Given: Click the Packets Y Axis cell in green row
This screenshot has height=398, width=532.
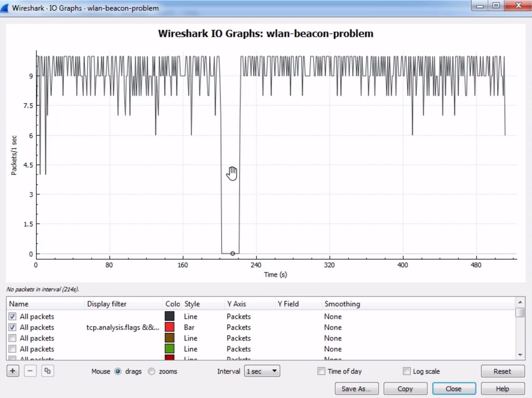Looking at the screenshot, I should (239, 349).
